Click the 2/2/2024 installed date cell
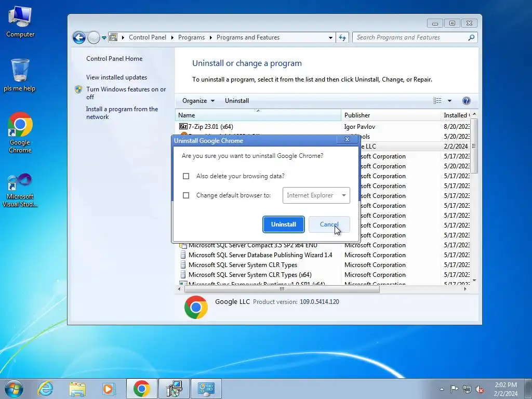The image size is (532, 399). point(456,146)
